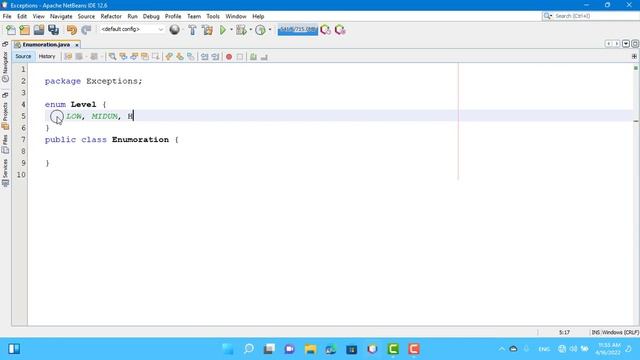Toggle INS insert mode in status bar
Viewport: 640px width, 360px height.
[x=596, y=332]
